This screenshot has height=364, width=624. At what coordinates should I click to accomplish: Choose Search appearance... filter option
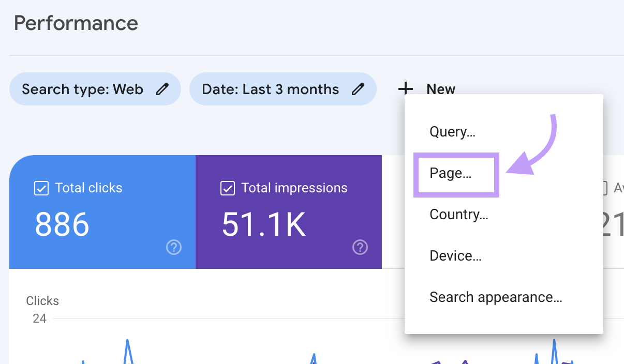coord(495,297)
